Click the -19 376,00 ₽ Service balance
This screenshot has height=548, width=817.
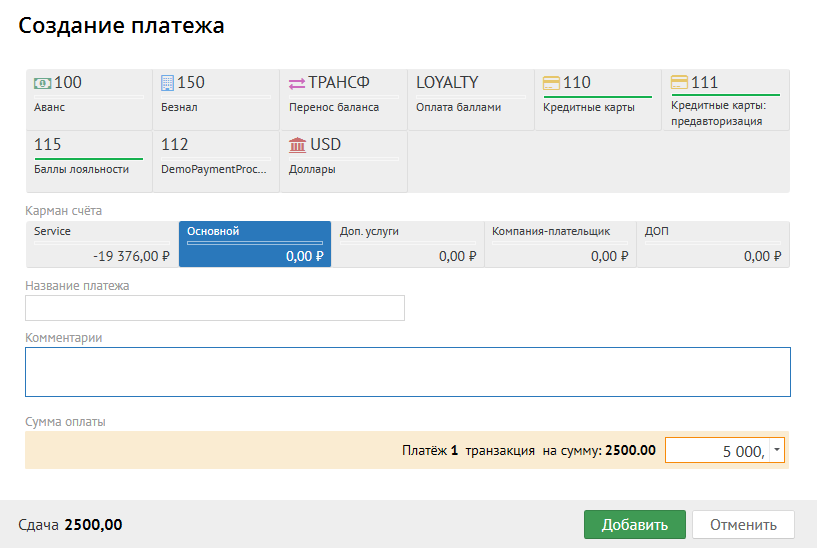pyautogui.click(x=131, y=256)
